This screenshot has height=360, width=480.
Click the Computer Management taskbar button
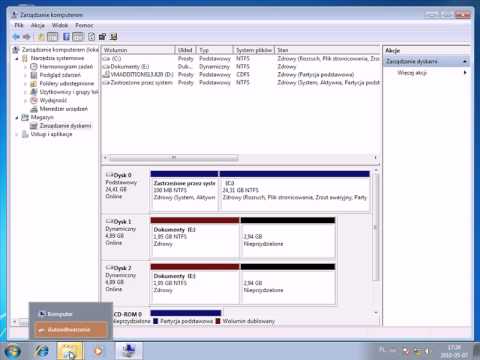tap(129, 351)
